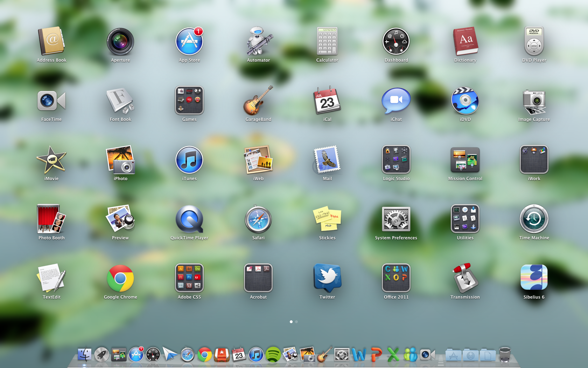This screenshot has width=588, height=368.
Task: Click the Launchpad rocket icon in the Dock
Action: coord(101,355)
